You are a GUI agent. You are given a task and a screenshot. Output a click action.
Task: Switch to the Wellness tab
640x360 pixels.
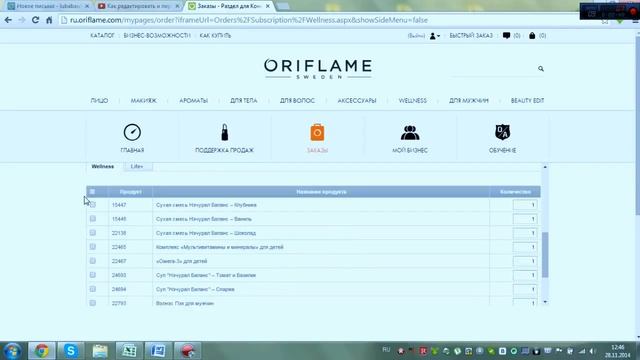click(103, 167)
